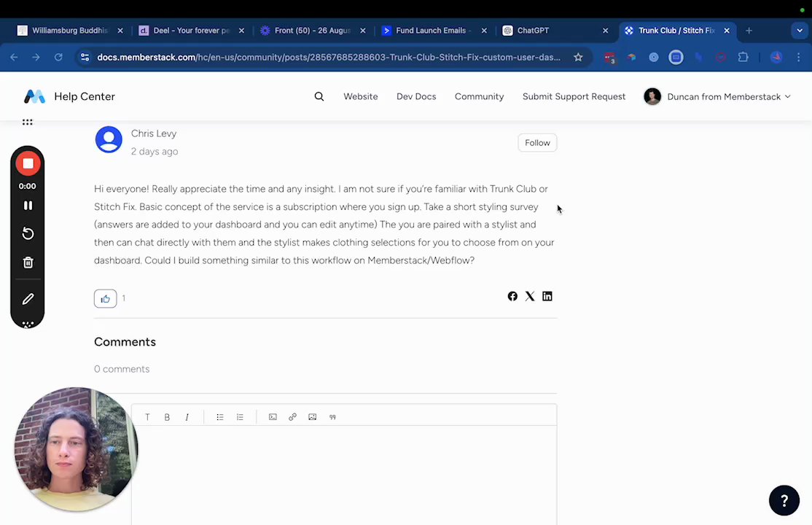Image resolution: width=812 pixels, height=525 pixels.
Task: Open Chrome three-dot menu
Action: coord(799,57)
